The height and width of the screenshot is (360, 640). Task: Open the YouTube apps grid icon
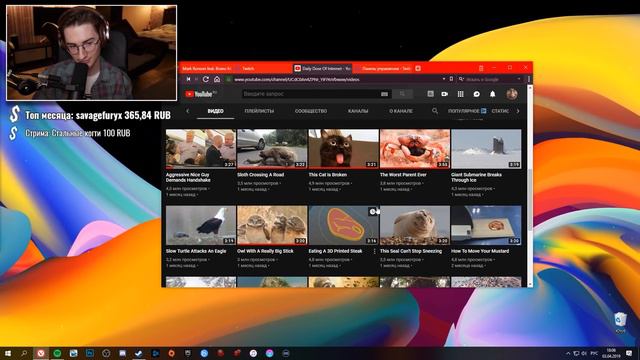coord(460,94)
